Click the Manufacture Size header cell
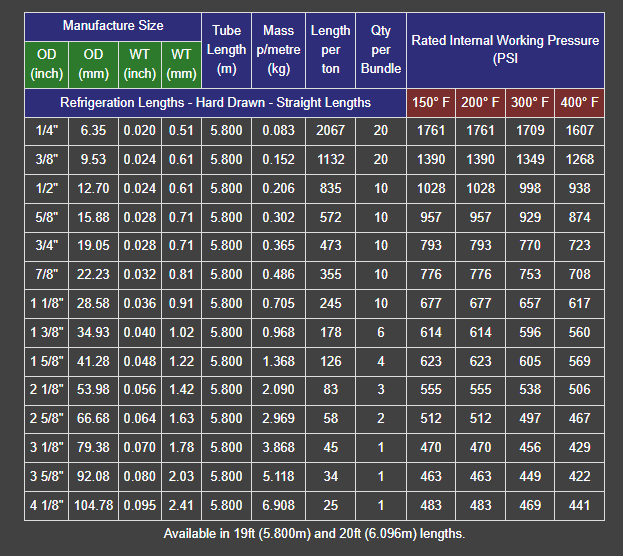 pyautogui.click(x=113, y=26)
